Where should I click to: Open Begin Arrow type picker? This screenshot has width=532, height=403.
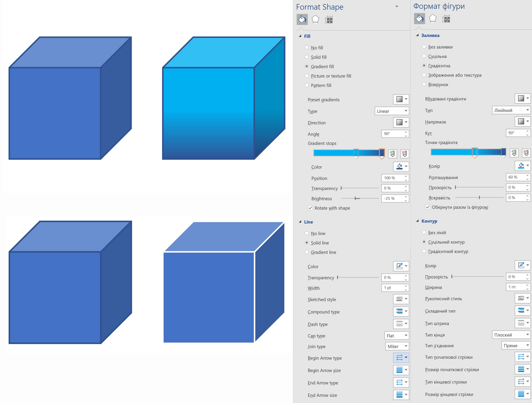click(401, 357)
